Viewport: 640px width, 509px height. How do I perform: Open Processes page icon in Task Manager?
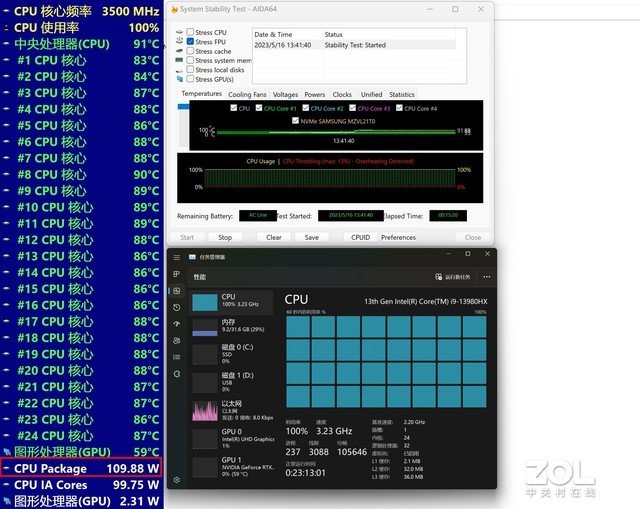pos(177,274)
